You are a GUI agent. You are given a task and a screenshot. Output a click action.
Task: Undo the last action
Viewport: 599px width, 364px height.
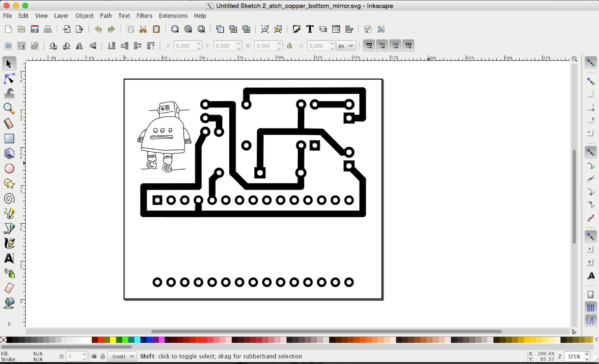[98, 29]
